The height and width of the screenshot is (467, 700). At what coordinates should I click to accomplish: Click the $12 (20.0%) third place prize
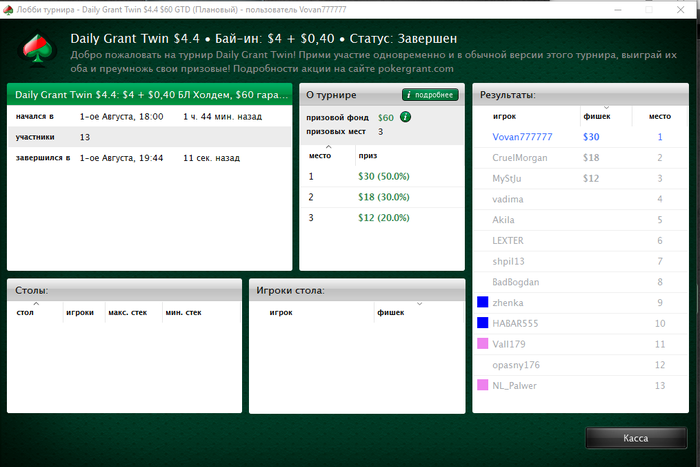tap(383, 218)
